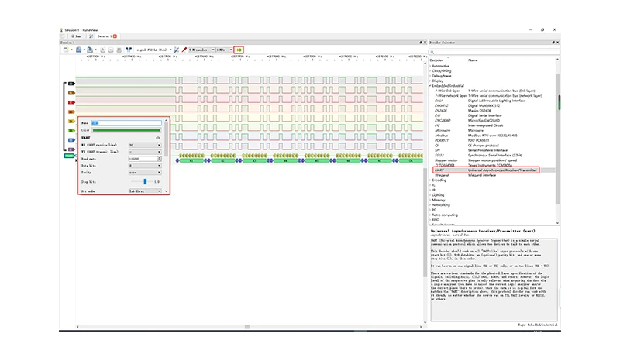Click the open file icon

click(x=79, y=49)
